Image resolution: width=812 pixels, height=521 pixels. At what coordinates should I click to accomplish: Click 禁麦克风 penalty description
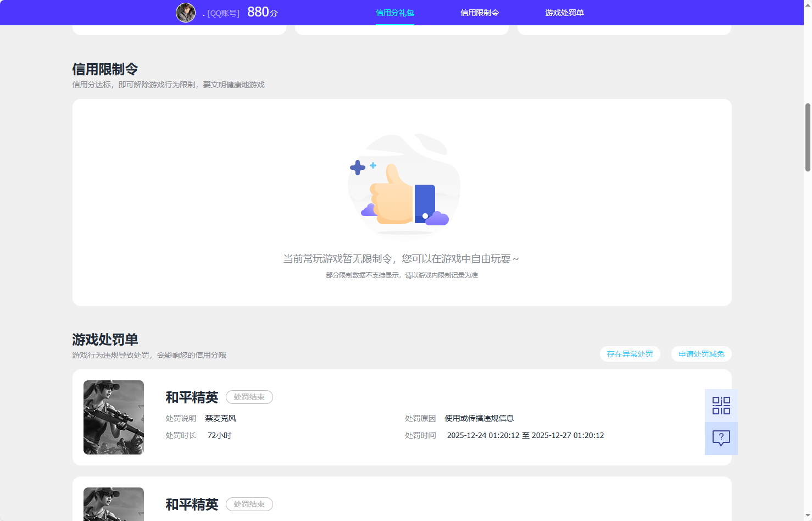coord(221,418)
